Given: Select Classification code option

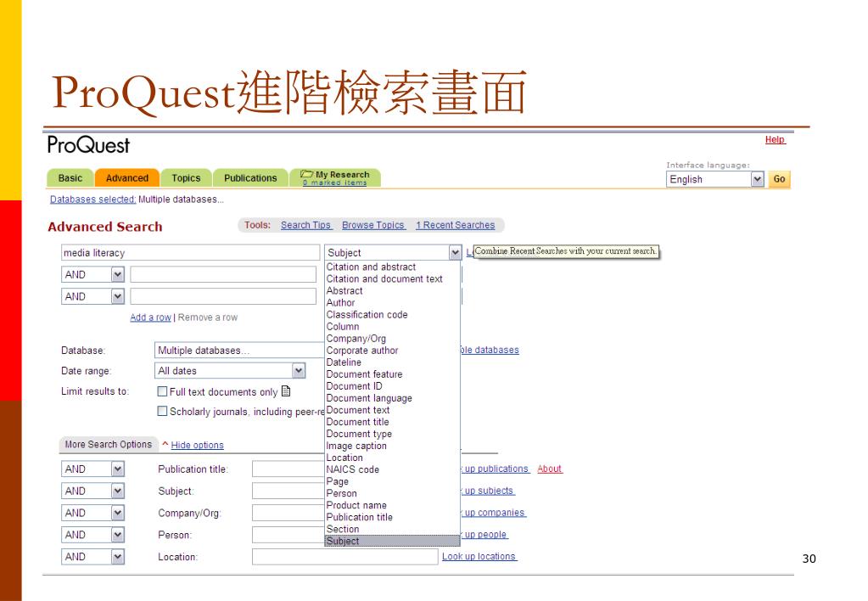Looking at the screenshot, I should pos(392,315).
